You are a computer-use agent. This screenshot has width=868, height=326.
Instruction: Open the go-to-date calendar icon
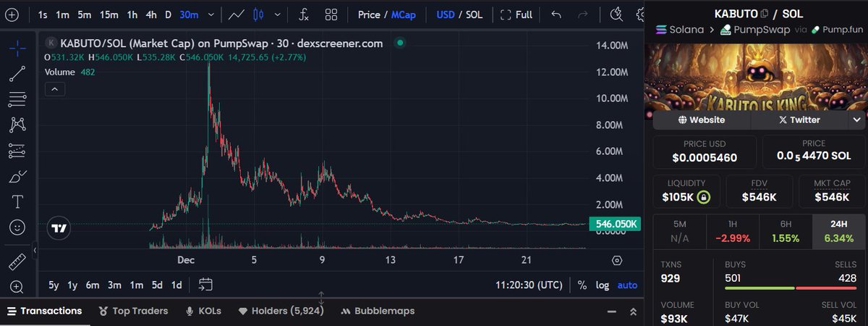click(205, 285)
